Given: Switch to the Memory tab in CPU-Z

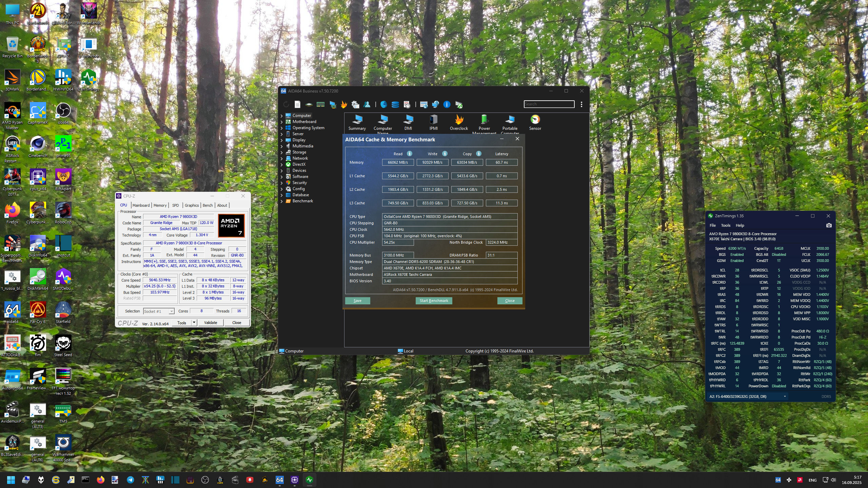Looking at the screenshot, I should click(160, 205).
